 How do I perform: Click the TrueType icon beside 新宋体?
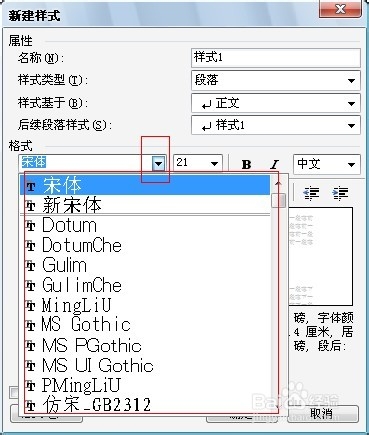point(31,206)
